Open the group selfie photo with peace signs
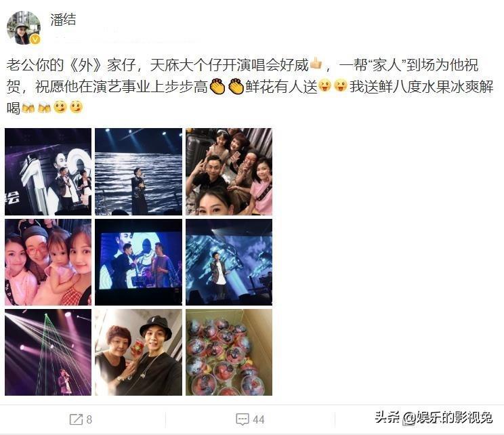The height and width of the screenshot is (435, 504). (x=229, y=171)
